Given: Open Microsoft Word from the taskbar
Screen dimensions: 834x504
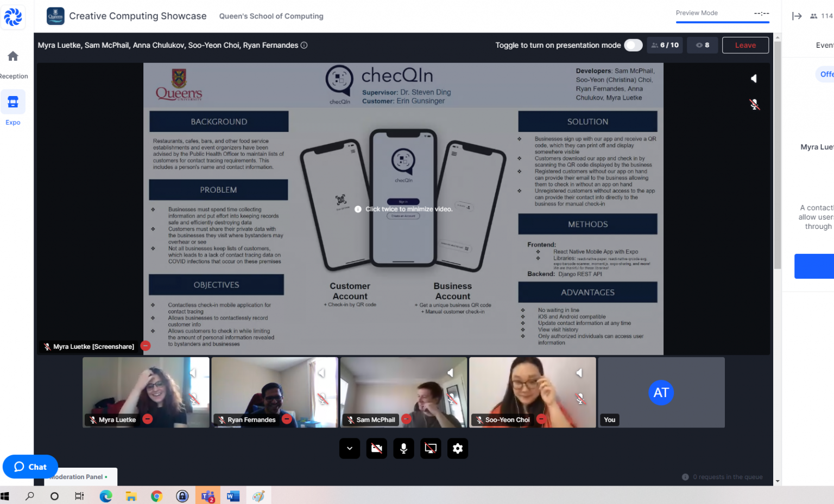Looking at the screenshot, I should (233, 495).
